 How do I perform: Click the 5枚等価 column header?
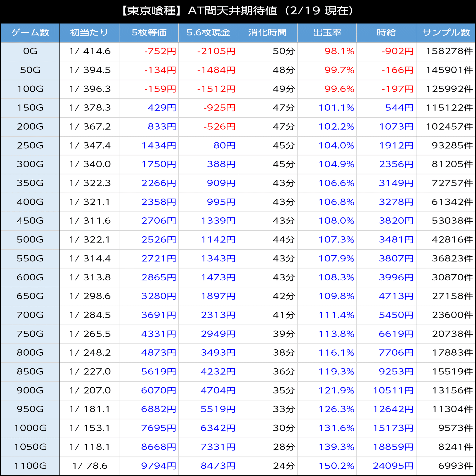[x=149, y=33]
